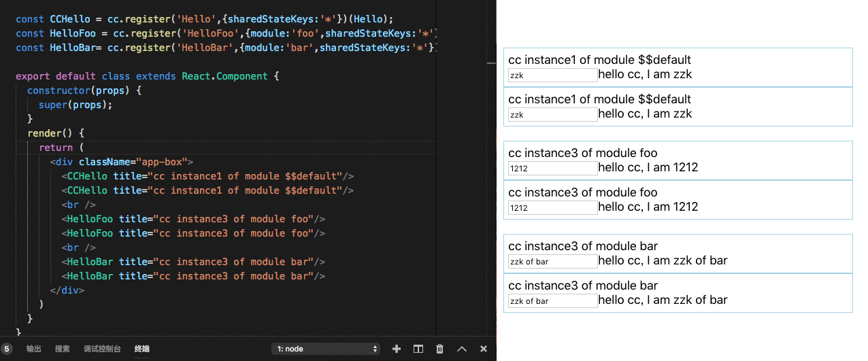Split the terminal panel
Viewport: 868px width, 361px height.
(x=418, y=349)
